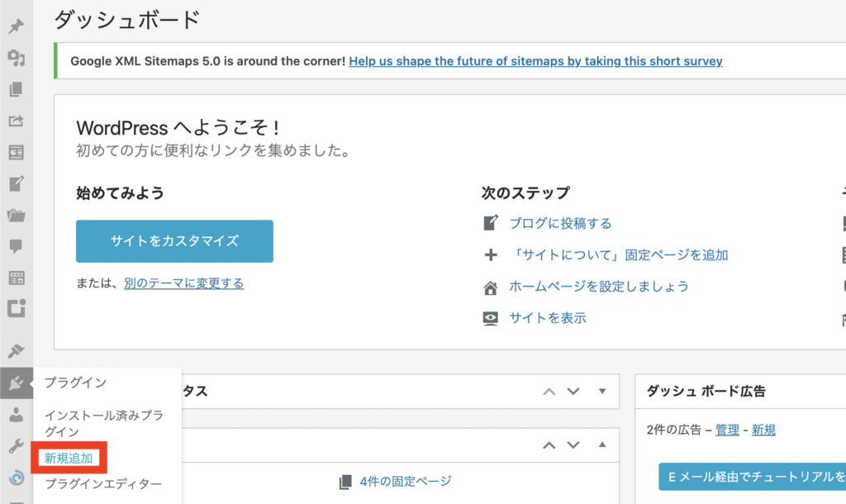
Task: Click the square-with-dot sidebar icon
Action: [17, 308]
